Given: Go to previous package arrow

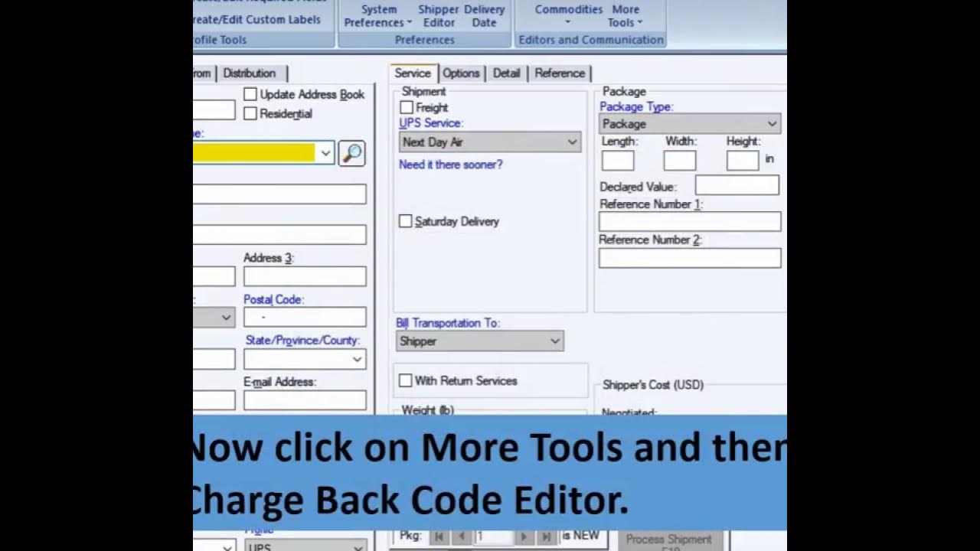Looking at the screenshot, I should 461,537.
